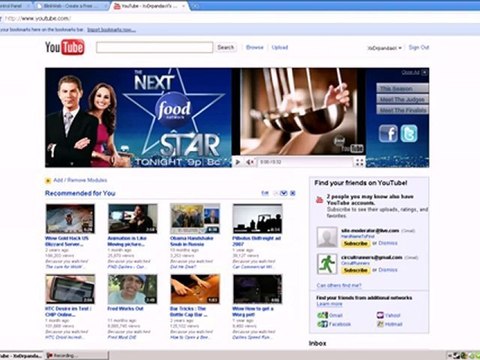Click Edit on Recommended for You module
This screenshot has height=360, width=480.
[265, 193]
